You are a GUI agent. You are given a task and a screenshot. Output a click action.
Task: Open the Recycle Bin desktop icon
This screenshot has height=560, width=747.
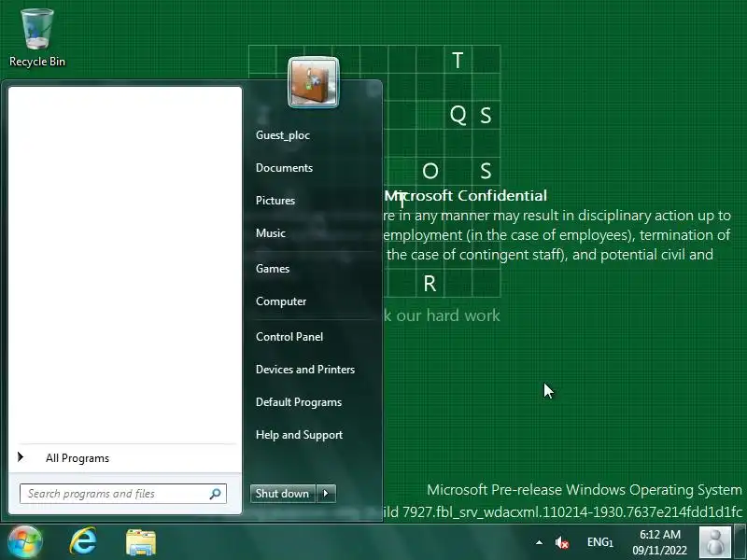[37, 38]
